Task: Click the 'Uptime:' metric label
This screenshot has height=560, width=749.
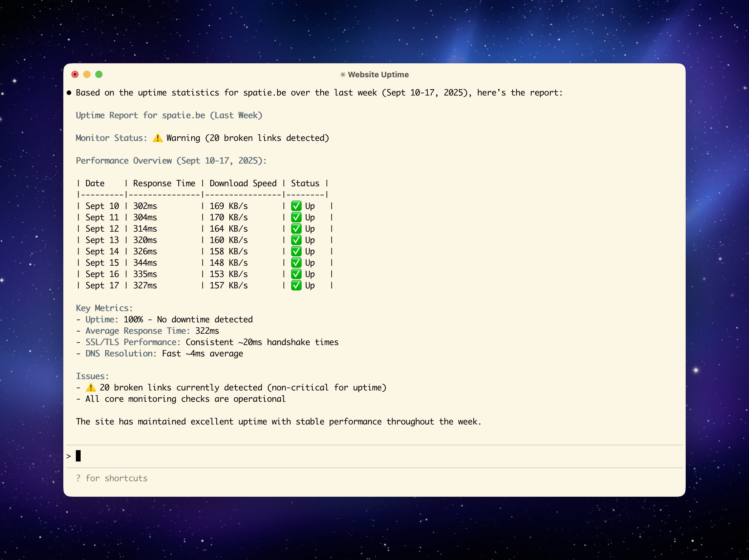Action: (x=102, y=319)
